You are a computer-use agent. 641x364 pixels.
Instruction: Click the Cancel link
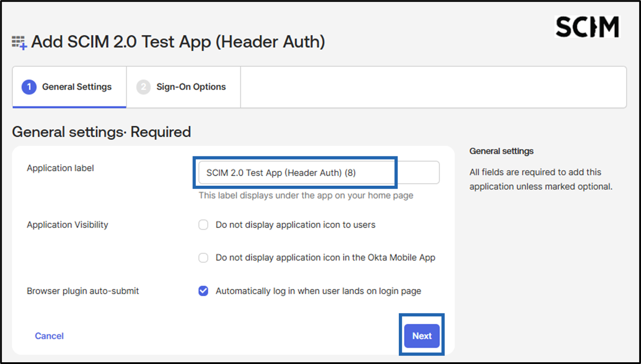pyautogui.click(x=49, y=336)
